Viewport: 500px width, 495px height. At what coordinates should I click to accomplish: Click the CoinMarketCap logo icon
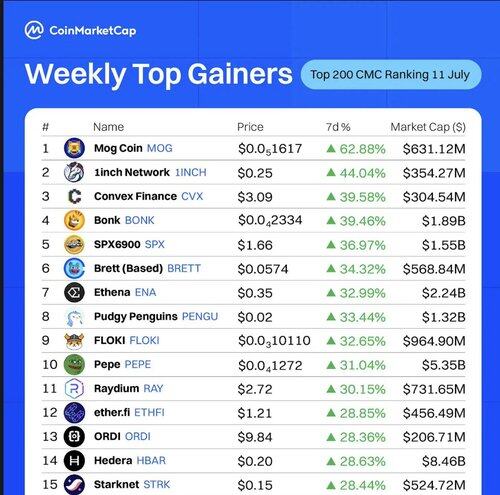pyautogui.click(x=34, y=30)
